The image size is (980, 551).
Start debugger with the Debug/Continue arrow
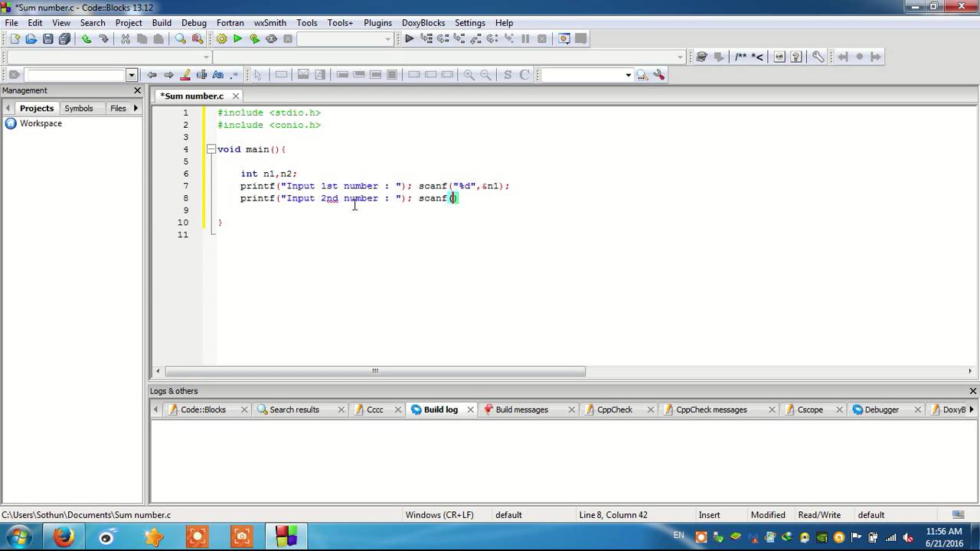[410, 39]
